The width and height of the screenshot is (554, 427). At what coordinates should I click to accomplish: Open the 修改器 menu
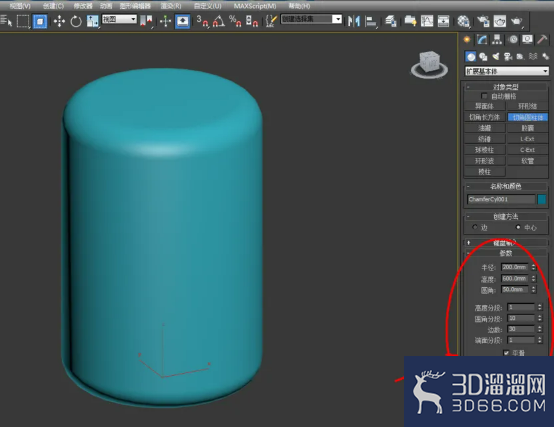pos(83,6)
